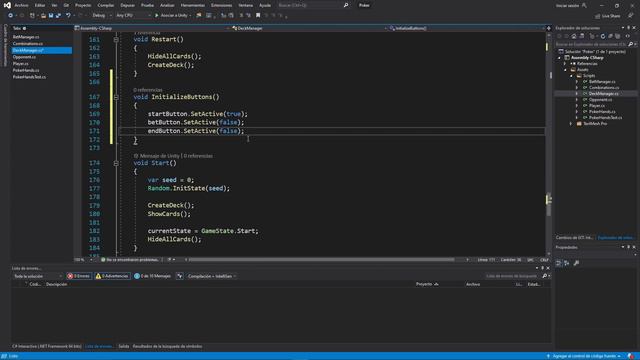Select Combinations.cs in the tabs list
Screen dimensions: 640x360
tap(27, 44)
